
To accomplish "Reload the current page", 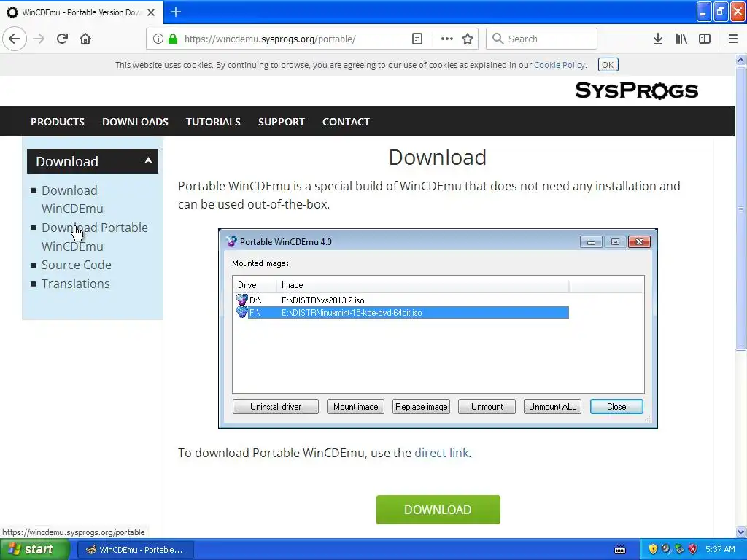I will (62, 39).
